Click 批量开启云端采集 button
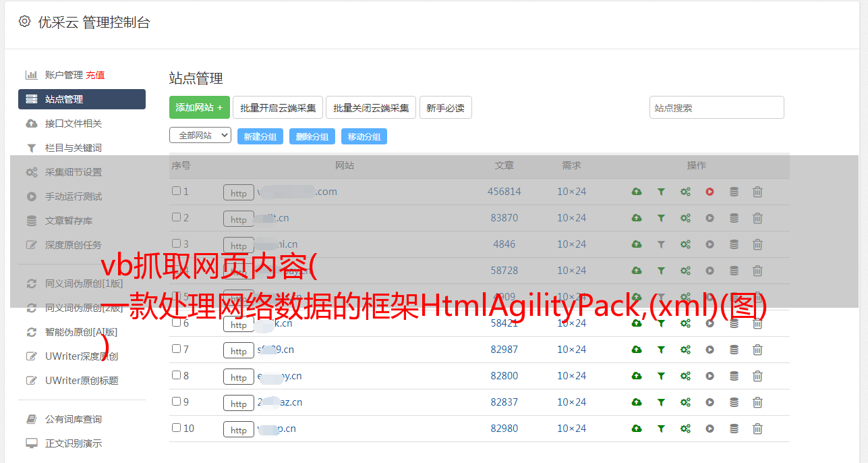 point(278,107)
